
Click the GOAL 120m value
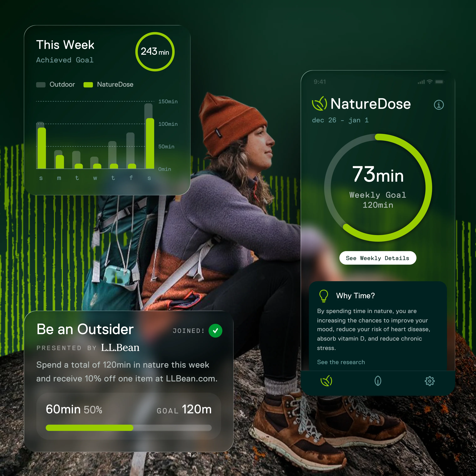(184, 409)
